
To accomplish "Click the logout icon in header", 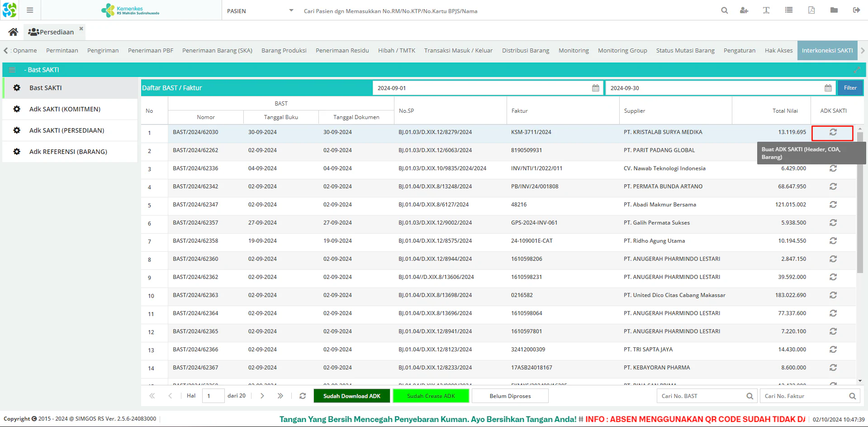I will click(856, 10).
